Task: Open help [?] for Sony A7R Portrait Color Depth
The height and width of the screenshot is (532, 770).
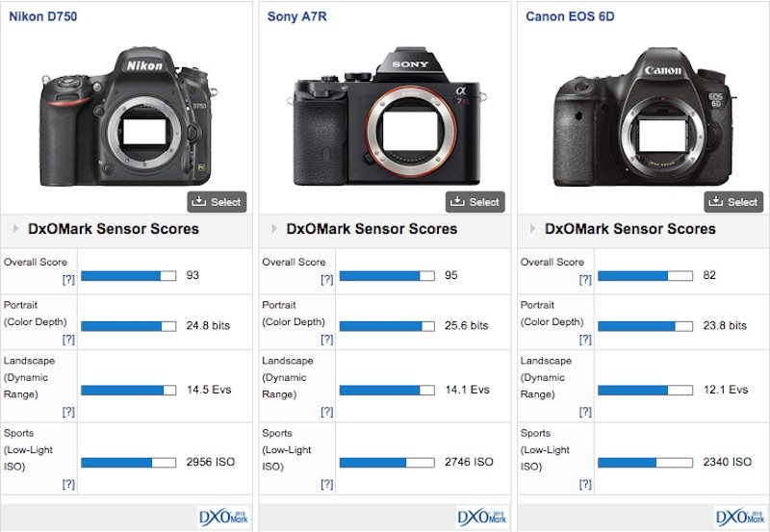Action: pos(326,340)
